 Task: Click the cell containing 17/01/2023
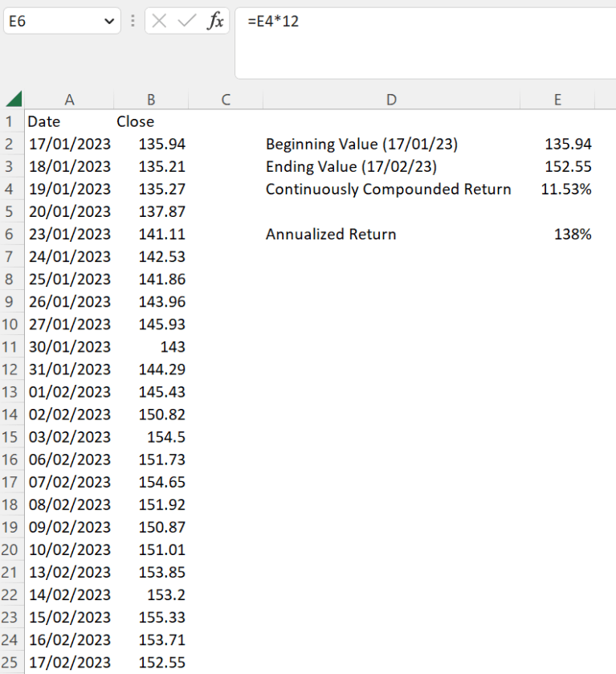70,144
